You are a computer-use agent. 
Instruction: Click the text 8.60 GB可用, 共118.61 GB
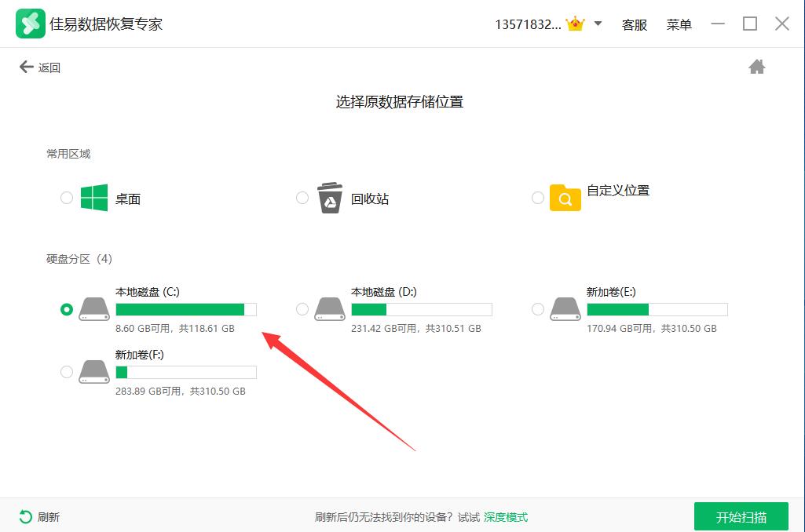[x=174, y=328]
